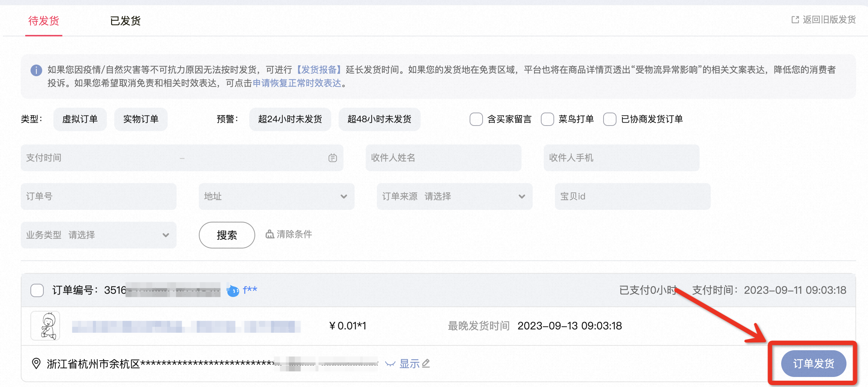Screen dimensions: 868x387
Task: Click inside the 订单号 input field
Action: 98,196
